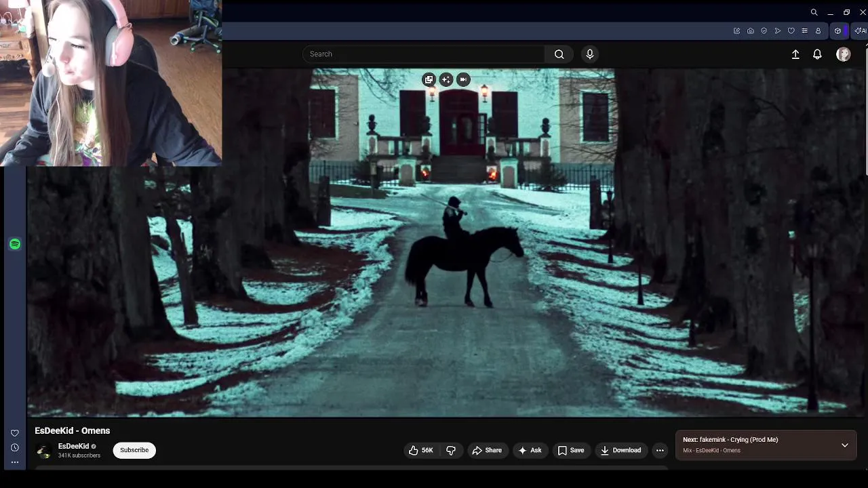Image resolution: width=868 pixels, height=488 pixels.
Task: Open browser profile person icon
Action: point(818,30)
